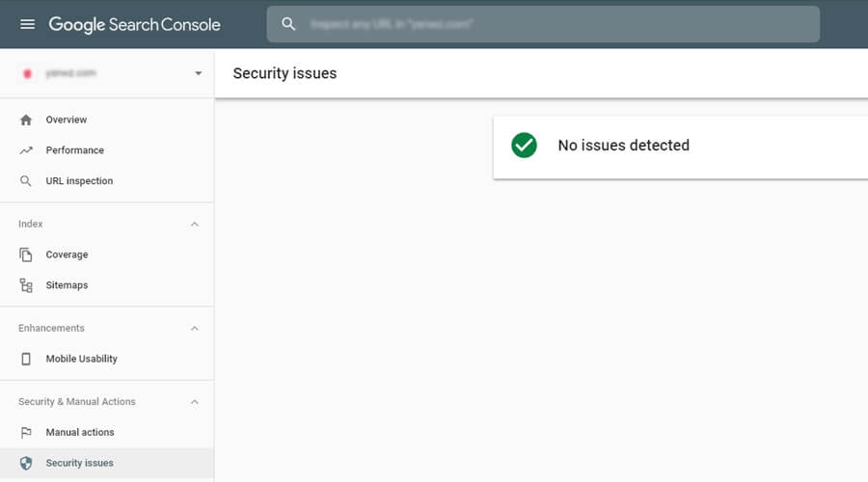Image resolution: width=868 pixels, height=482 pixels.
Task: Click the Coverage pages icon
Action: (x=26, y=254)
